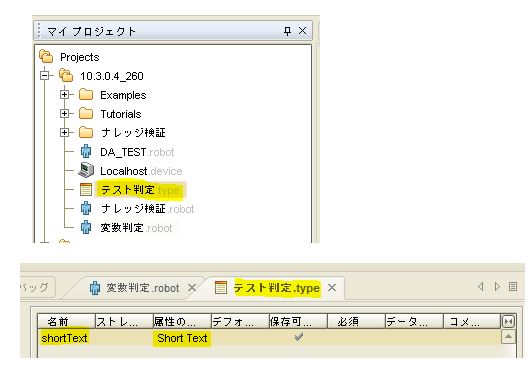Pin the マイ プロジェクト panel
The image size is (531, 367).
pos(287,31)
